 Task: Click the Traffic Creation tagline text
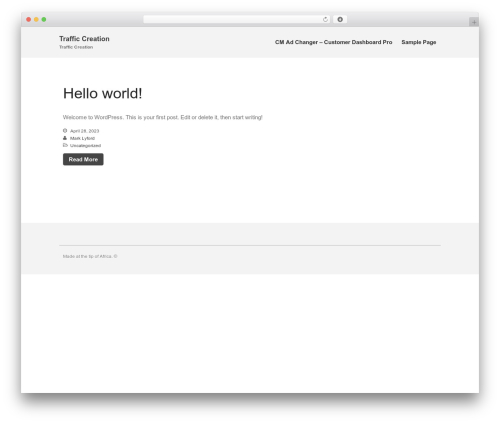(x=76, y=47)
